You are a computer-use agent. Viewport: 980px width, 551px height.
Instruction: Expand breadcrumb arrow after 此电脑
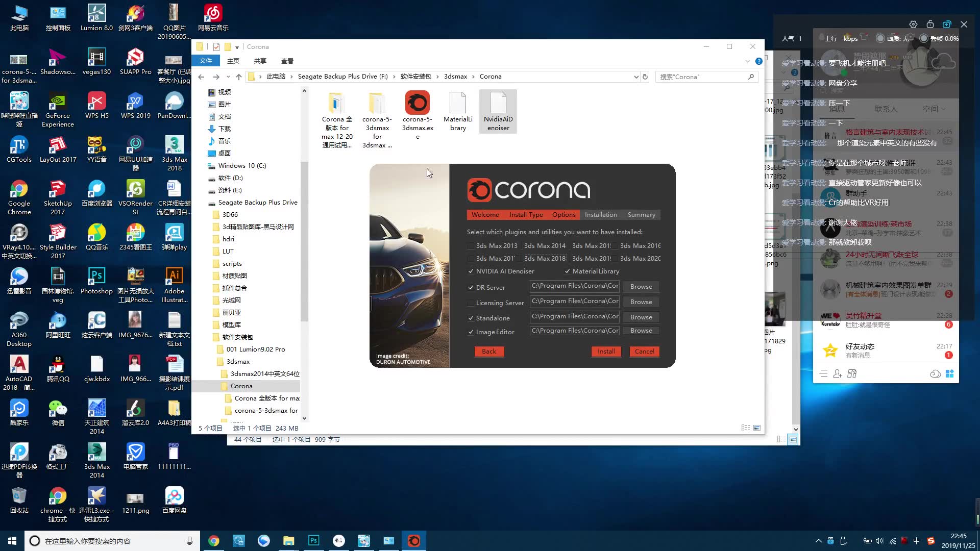(291, 77)
